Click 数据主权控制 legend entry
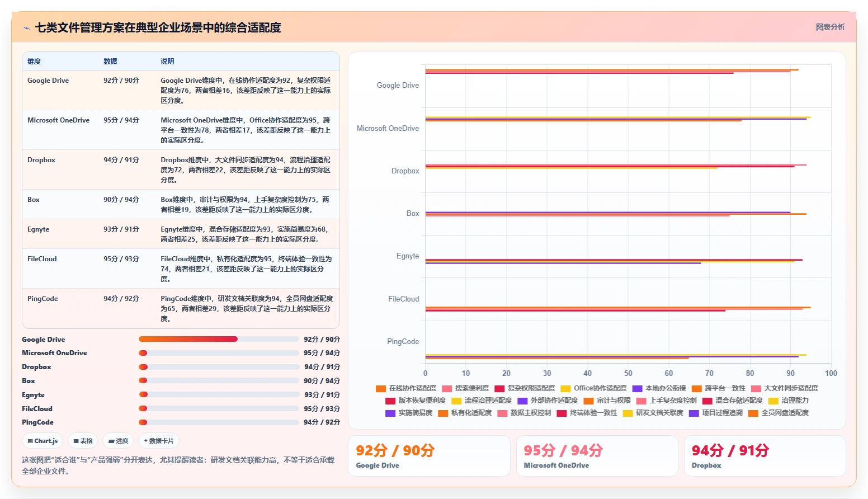Viewport: 868px width, 499px height. [x=524, y=413]
